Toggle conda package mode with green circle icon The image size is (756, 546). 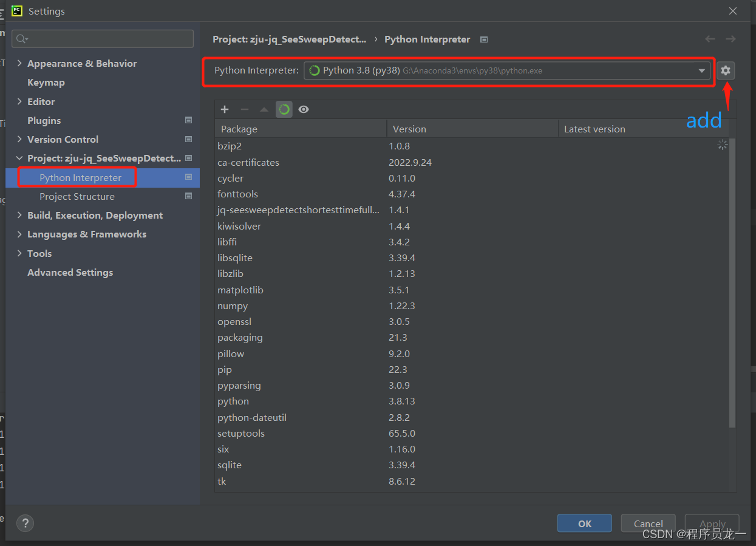coord(284,109)
